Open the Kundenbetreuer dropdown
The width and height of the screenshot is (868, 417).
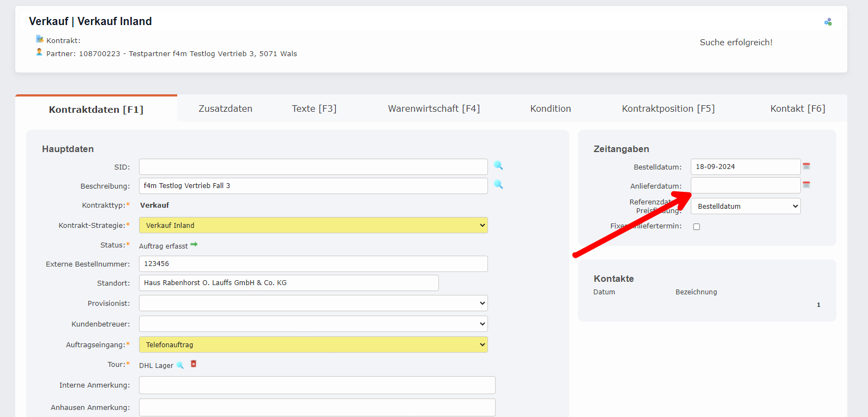[x=313, y=324]
